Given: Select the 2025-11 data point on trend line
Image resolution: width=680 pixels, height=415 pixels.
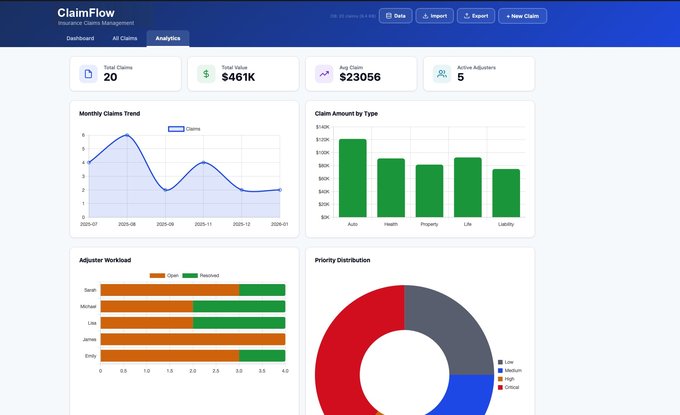Looking at the screenshot, I should [x=203, y=163].
